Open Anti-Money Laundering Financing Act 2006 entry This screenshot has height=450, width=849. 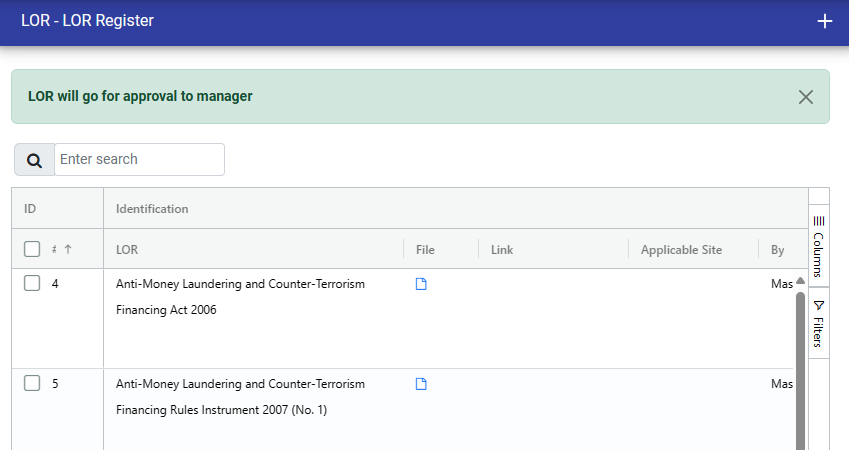[x=240, y=284]
